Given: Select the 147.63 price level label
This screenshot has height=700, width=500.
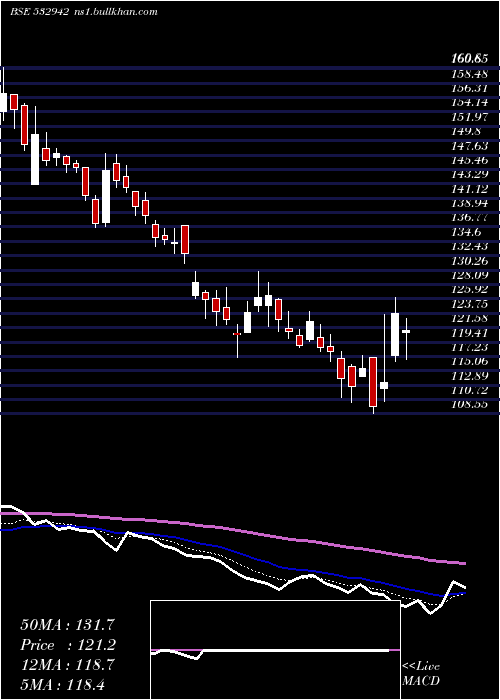Looking at the screenshot, I should [469, 146].
